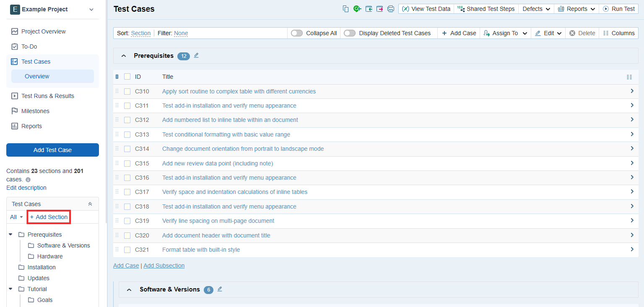
Task: Click the column settings icon in table header
Action: [629, 77]
